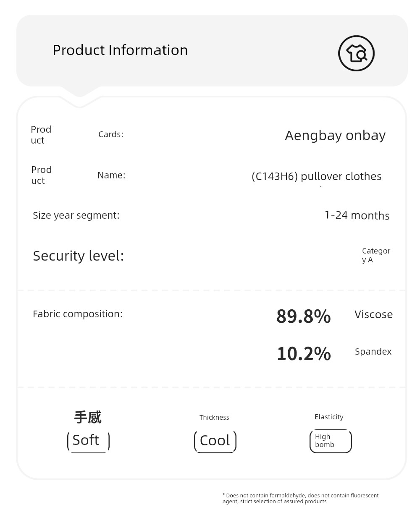Click the Chinese hand-feel heading
This screenshot has width=420, height=515.
[x=88, y=417]
